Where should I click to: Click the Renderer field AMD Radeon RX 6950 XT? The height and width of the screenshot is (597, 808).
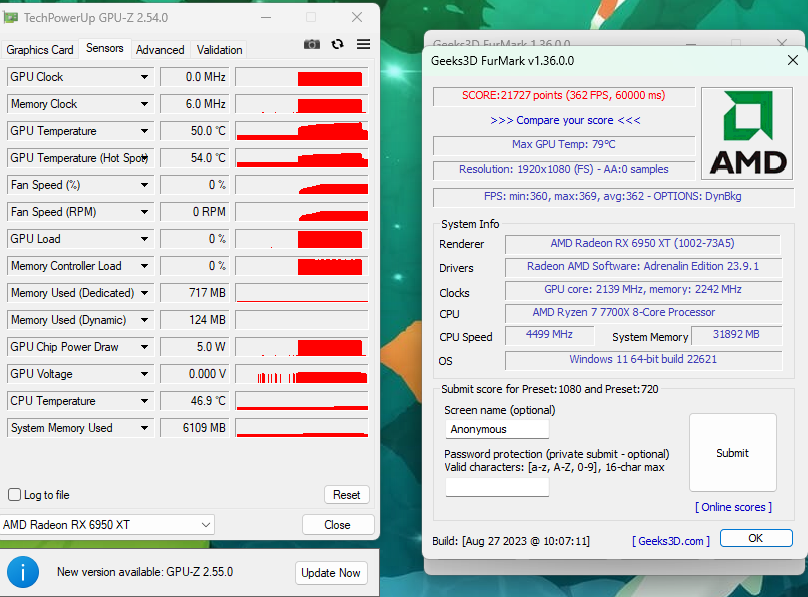click(x=643, y=244)
